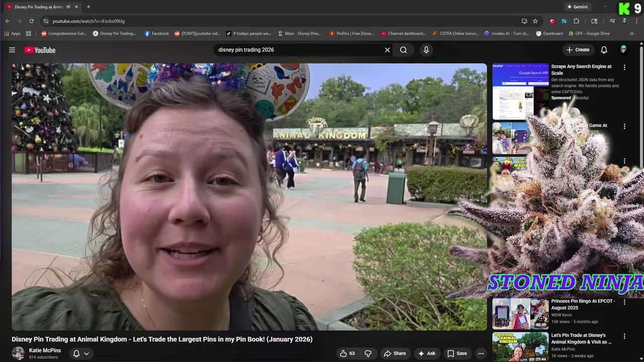The height and width of the screenshot is (362, 644).
Task: Open the Gemini button in title bar
Action: coord(577,7)
